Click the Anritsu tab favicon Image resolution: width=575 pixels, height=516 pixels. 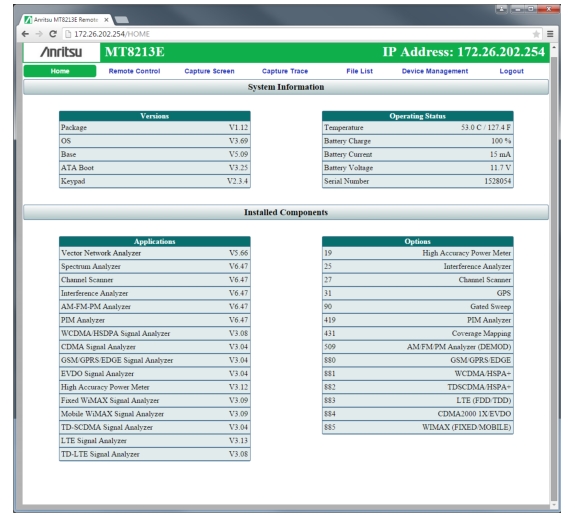tap(28, 20)
